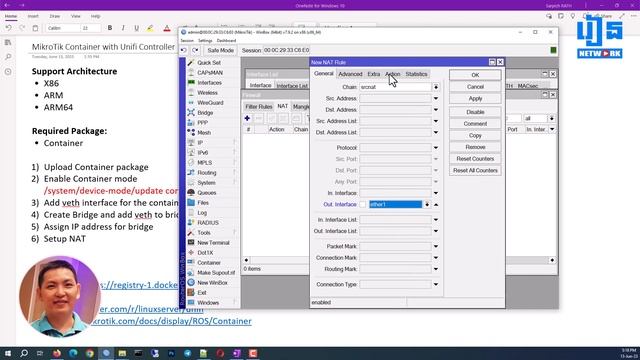Click Cancel in New NAT Rule
Image resolution: width=640 pixels, height=360 pixels.
pyautogui.click(x=475, y=87)
